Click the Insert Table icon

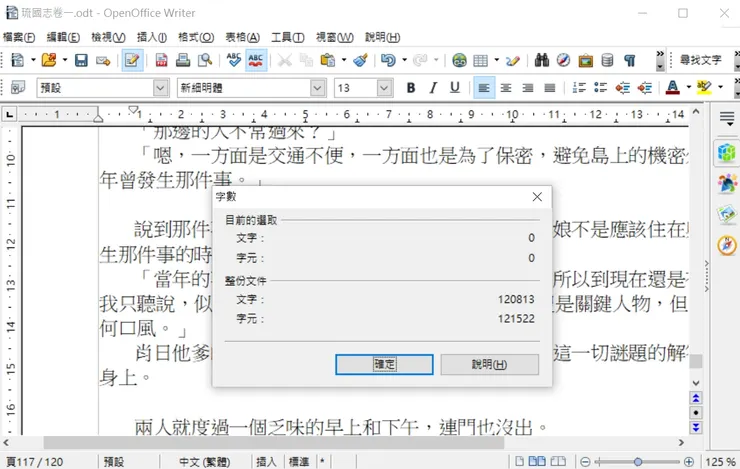480,60
